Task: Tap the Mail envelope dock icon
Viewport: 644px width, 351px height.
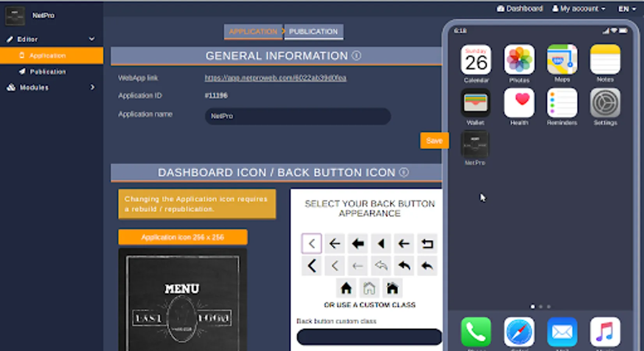Action: pos(562,332)
